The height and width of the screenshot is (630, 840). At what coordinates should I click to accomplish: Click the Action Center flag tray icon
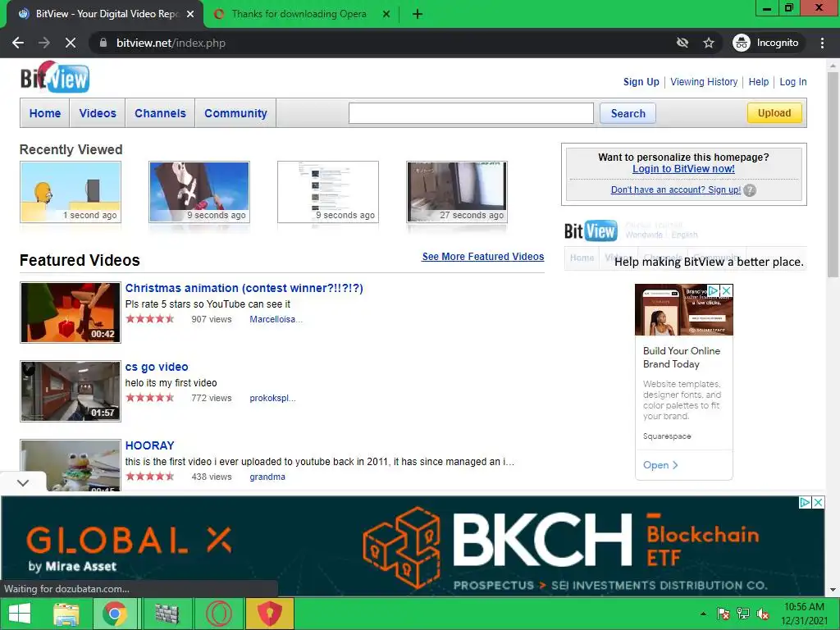click(x=724, y=614)
